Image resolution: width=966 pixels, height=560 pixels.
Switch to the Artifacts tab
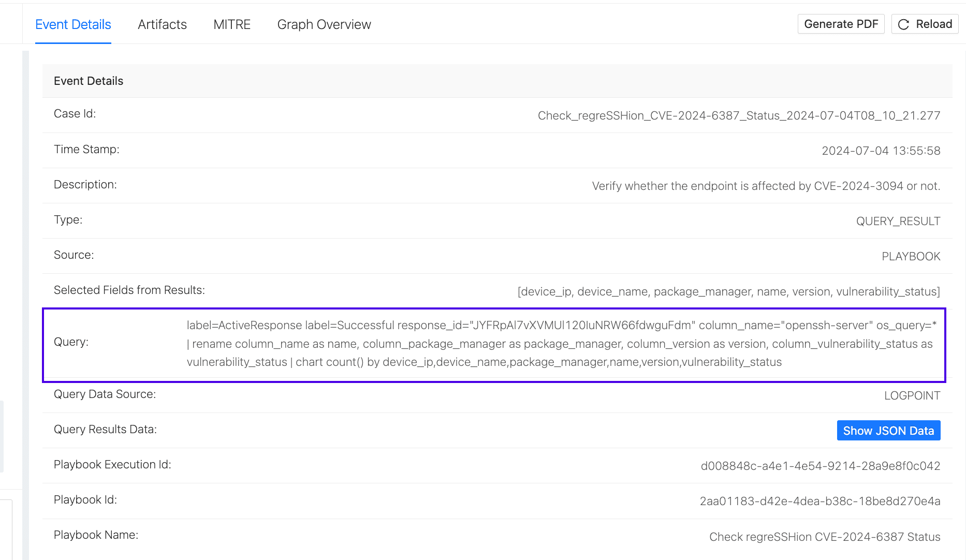click(x=162, y=24)
